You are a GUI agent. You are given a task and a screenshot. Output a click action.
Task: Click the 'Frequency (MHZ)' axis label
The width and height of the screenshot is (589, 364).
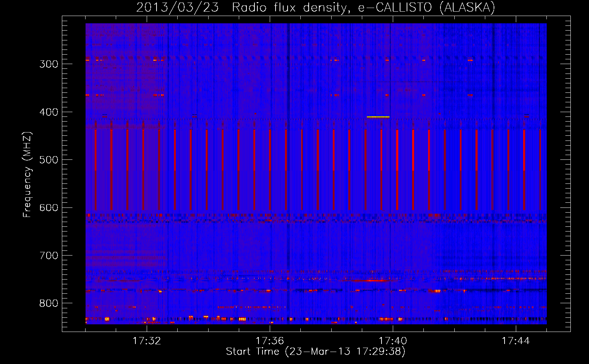coord(27,175)
